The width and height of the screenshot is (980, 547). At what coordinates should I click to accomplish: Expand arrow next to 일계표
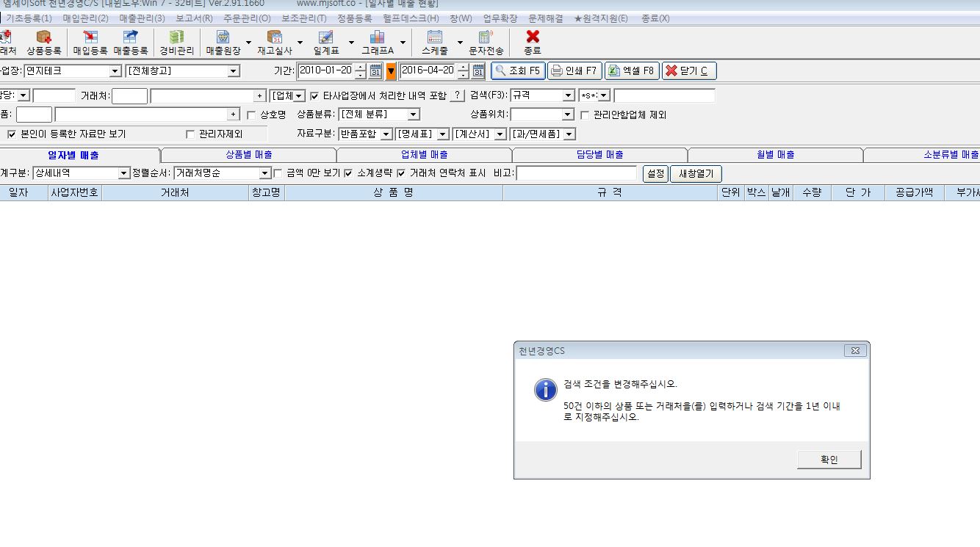(351, 43)
